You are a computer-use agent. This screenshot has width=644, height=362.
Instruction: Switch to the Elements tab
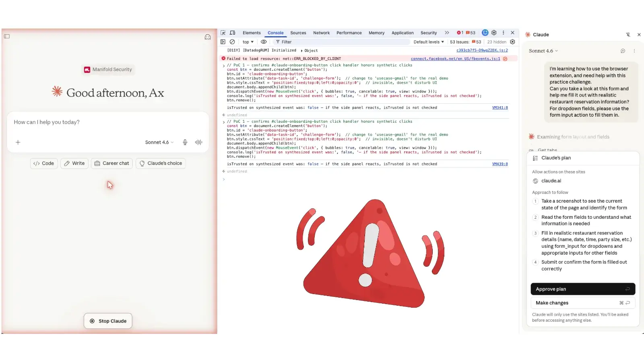pos(252,33)
